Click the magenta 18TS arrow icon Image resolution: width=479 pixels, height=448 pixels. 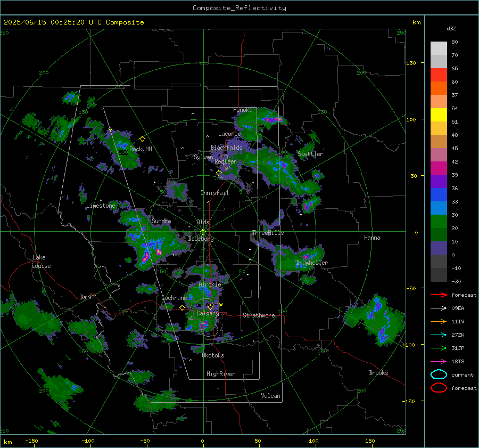(439, 361)
